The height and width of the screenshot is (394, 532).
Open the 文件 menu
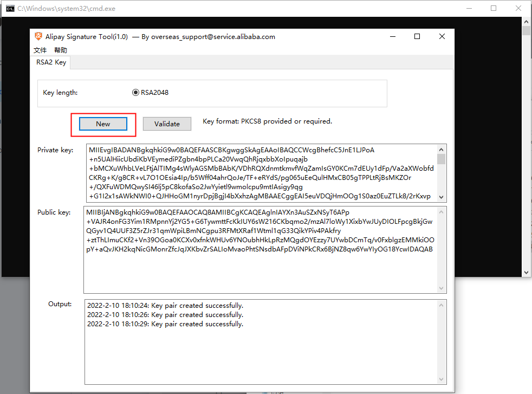[x=40, y=50]
